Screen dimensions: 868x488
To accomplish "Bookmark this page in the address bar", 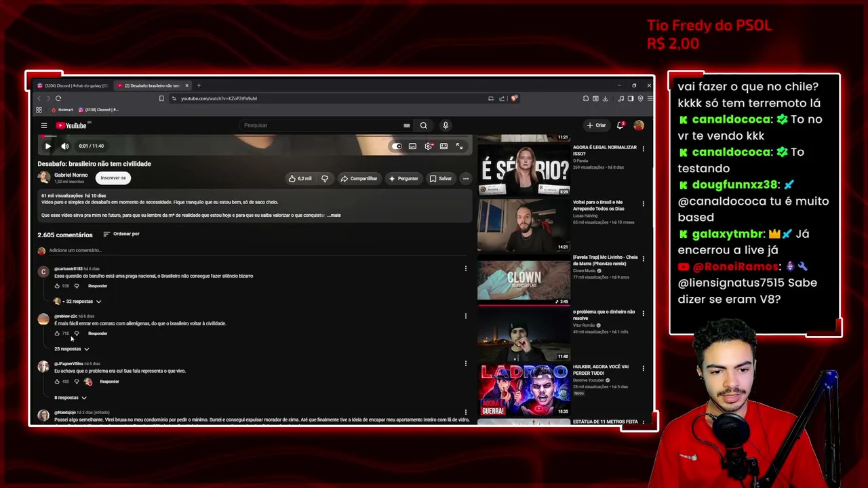I will pyautogui.click(x=161, y=98).
